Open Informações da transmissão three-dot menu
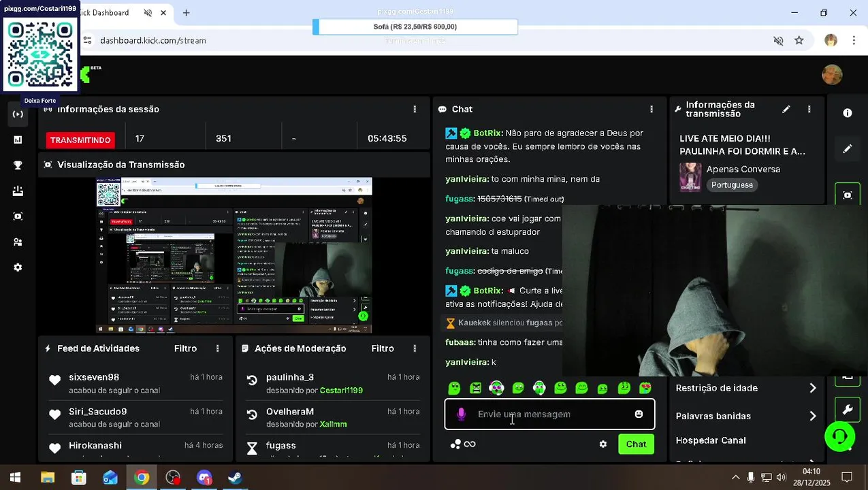868x490 pixels. 809,109
